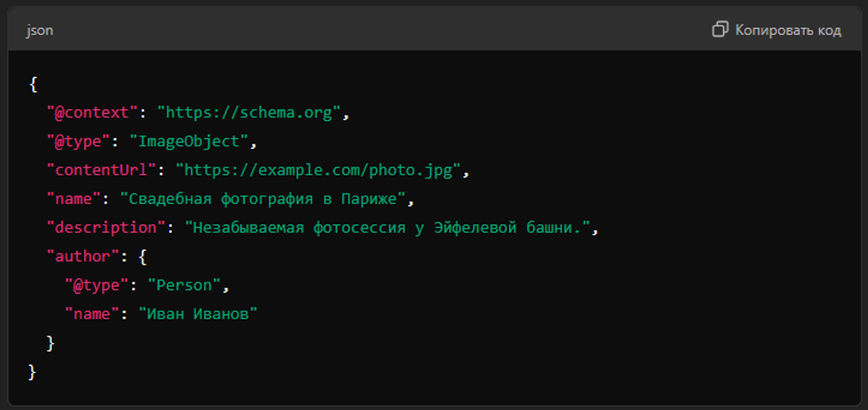Click the https://example.com/photo.jpg URL string

point(318,170)
